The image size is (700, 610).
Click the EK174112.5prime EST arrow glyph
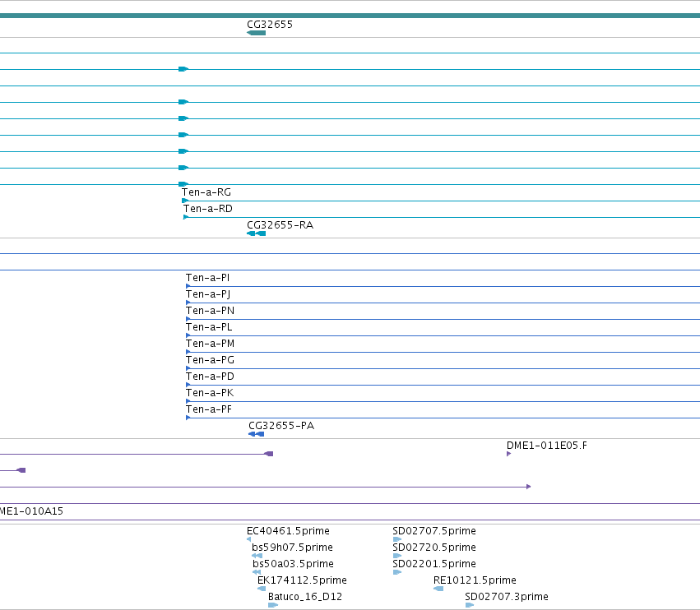[262, 589]
